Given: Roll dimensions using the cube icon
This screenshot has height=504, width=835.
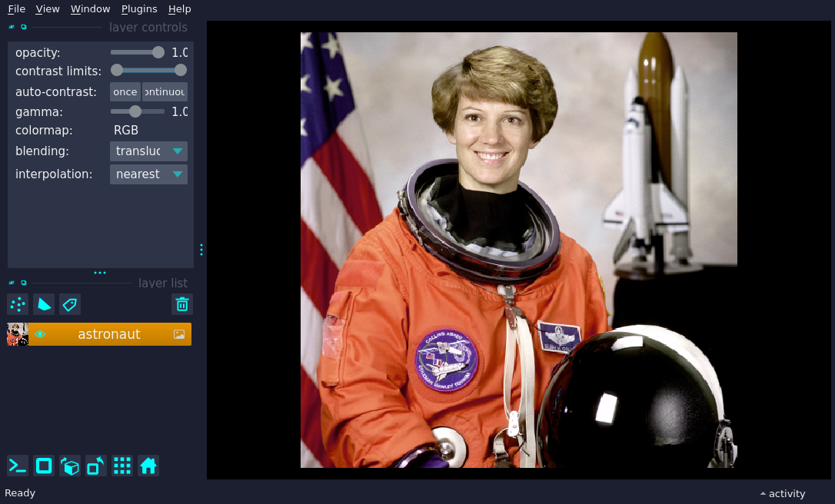Looking at the screenshot, I should pos(70,466).
